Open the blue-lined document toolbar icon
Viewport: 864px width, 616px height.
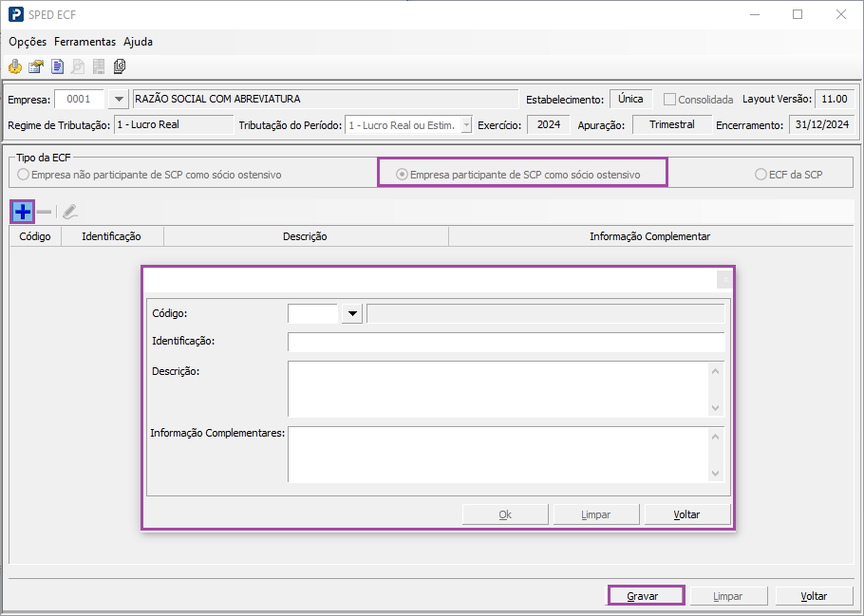click(x=57, y=66)
